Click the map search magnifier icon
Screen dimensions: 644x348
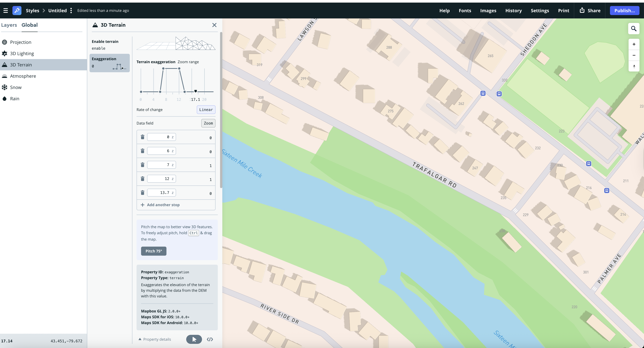click(634, 29)
